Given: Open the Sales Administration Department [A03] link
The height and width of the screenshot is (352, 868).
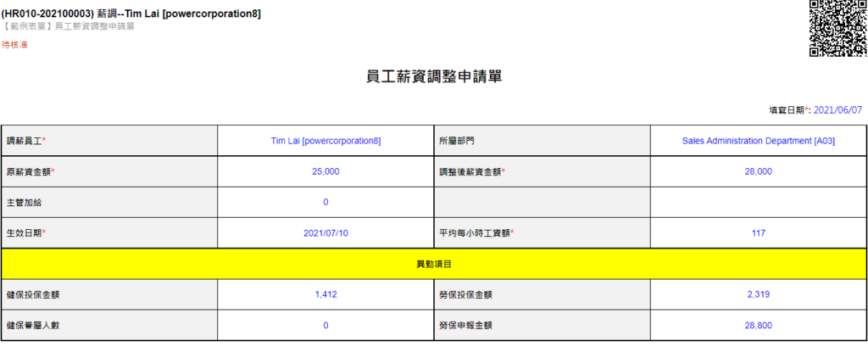Looking at the screenshot, I should tap(759, 141).
